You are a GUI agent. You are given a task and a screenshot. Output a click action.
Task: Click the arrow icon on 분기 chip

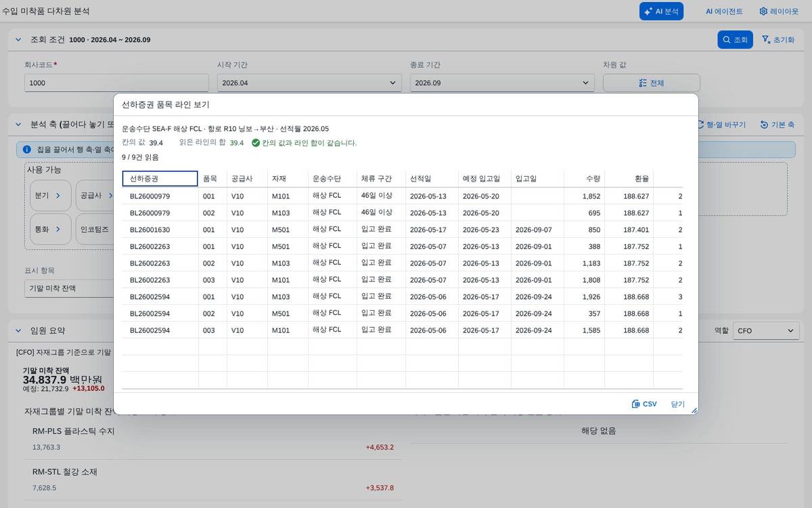tap(58, 195)
